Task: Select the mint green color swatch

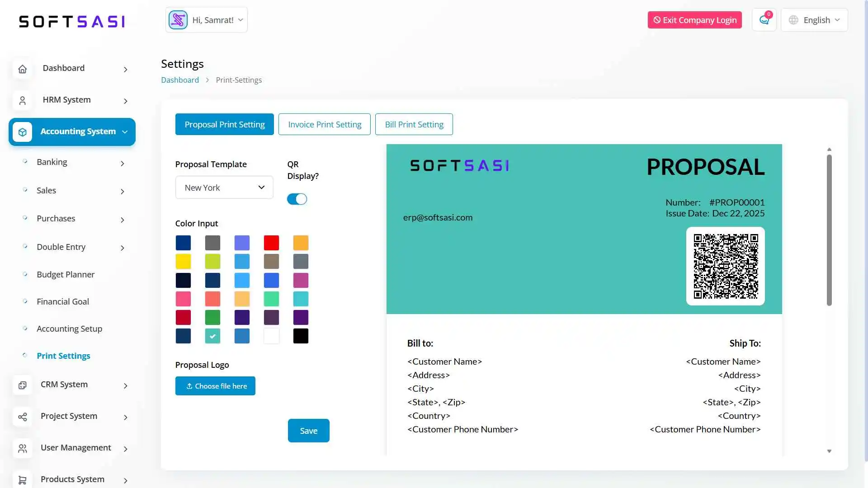Action: pos(271,299)
